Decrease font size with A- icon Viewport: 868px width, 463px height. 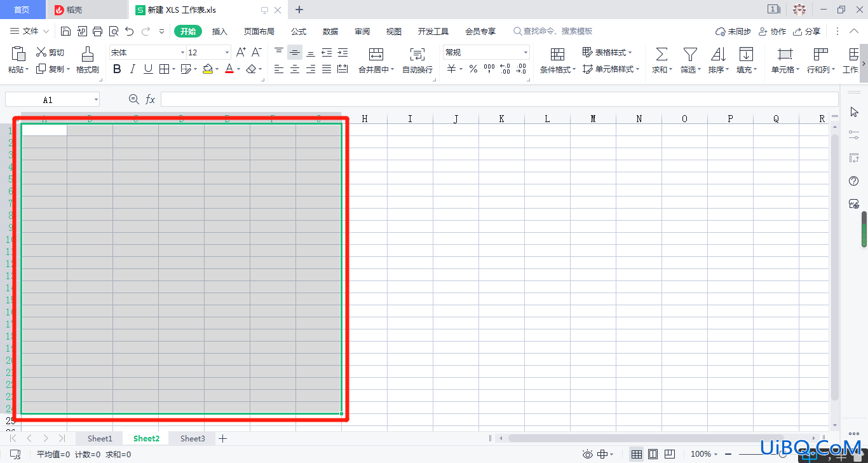pos(257,53)
